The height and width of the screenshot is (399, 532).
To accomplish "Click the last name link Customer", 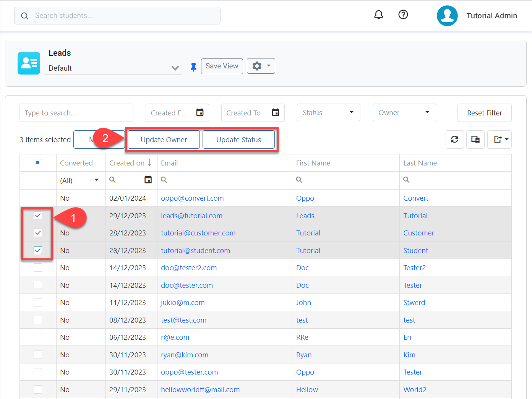I will pyautogui.click(x=418, y=233).
